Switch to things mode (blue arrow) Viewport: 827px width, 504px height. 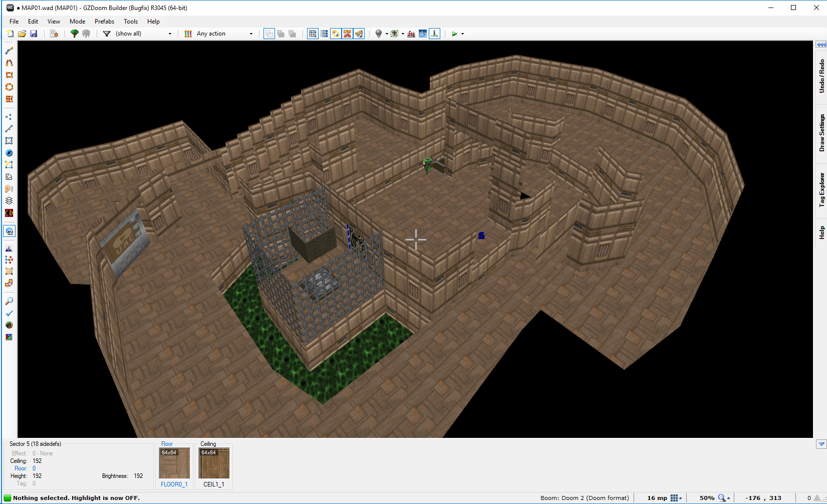(9, 153)
